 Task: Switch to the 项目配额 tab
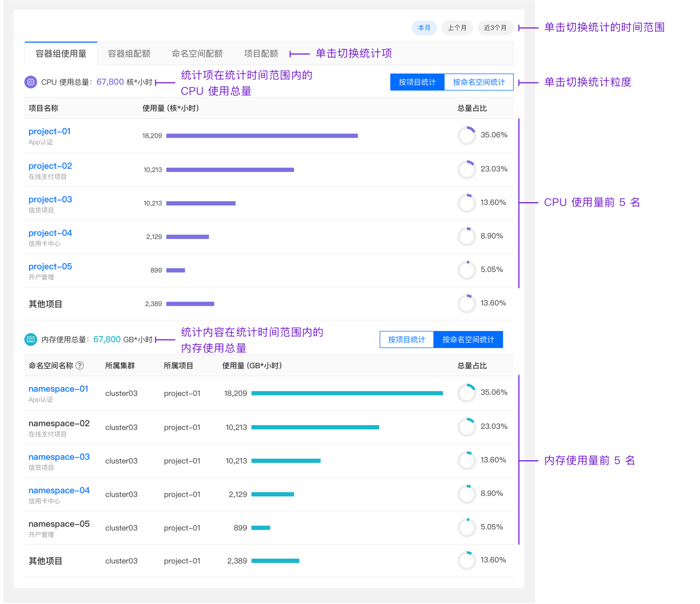(x=261, y=54)
